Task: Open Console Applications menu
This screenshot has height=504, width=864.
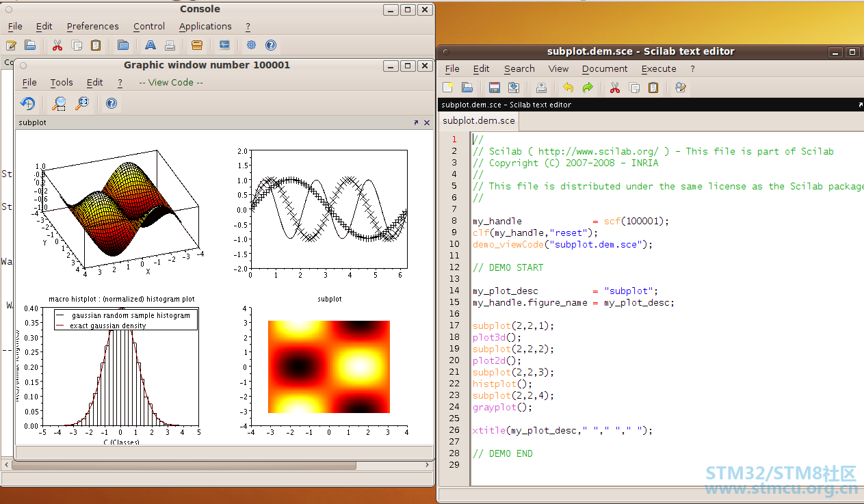Action: 205,26
